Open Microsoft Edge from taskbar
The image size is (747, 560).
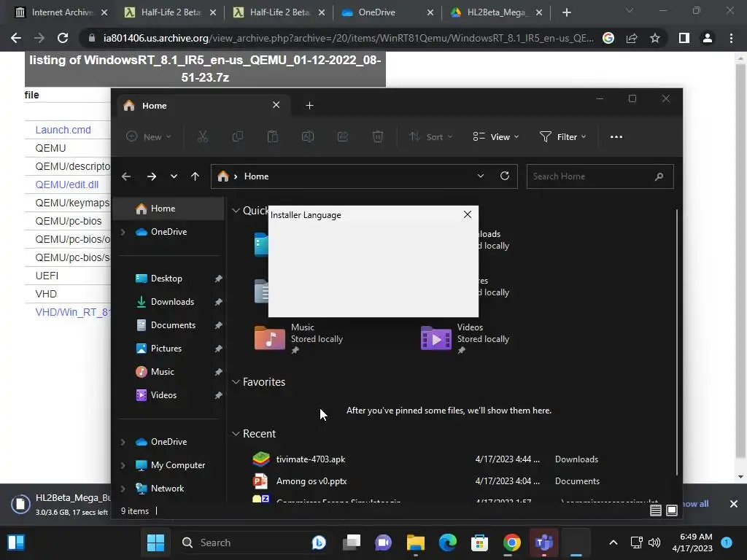[447, 542]
